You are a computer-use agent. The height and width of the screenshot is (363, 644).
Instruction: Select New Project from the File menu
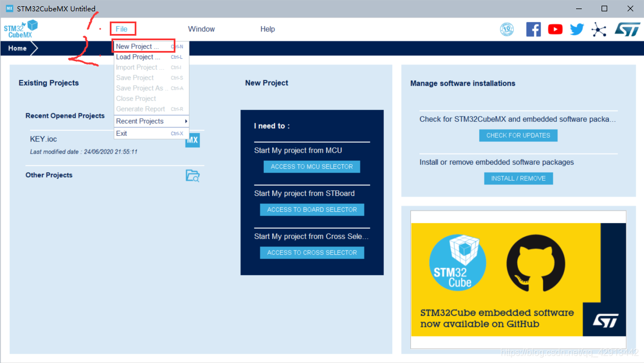pyautogui.click(x=137, y=46)
